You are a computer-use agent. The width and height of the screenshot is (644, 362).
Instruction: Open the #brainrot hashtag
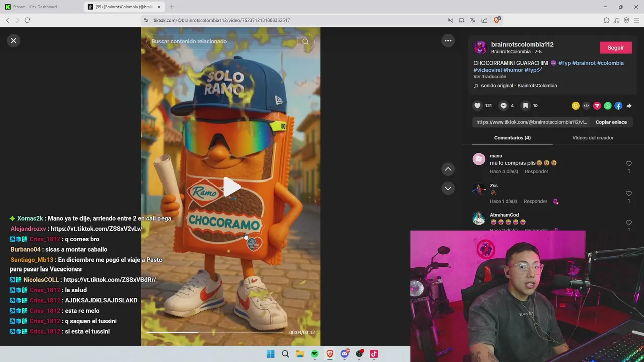click(x=584, y=63)
